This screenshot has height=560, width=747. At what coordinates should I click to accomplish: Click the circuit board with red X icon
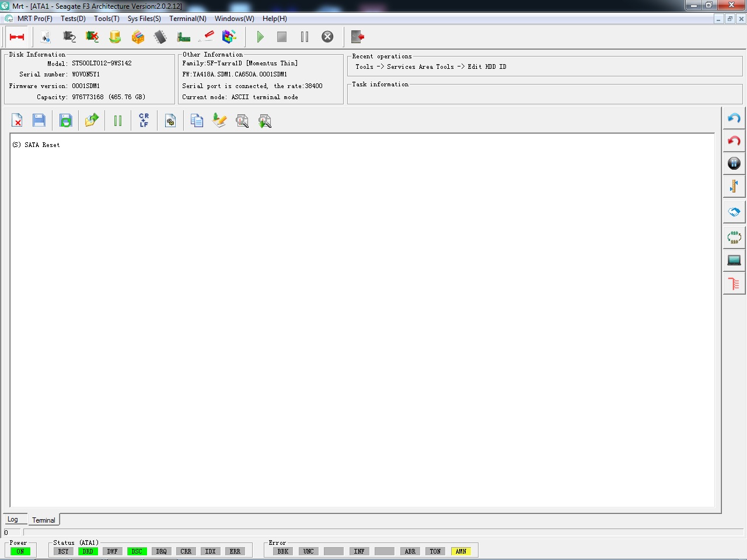[x=92, y=37]
